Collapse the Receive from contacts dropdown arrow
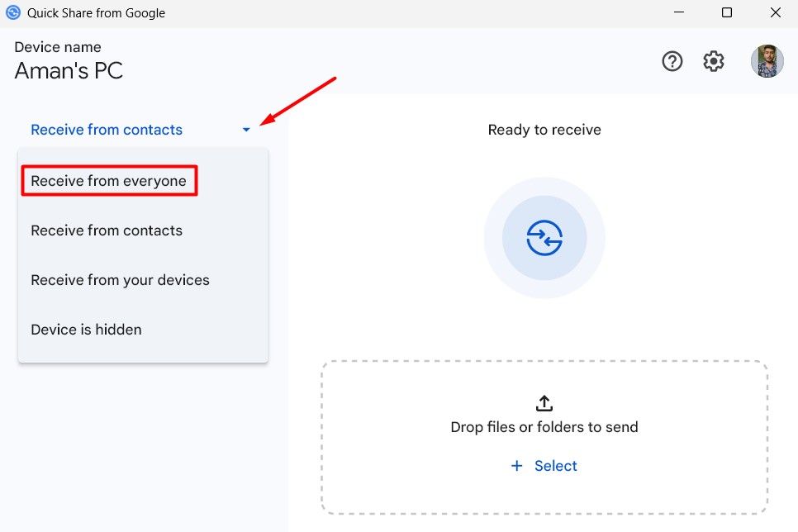The height and width of the screenshot is (532, 798). pyautogui.click(x=246, y=130)
